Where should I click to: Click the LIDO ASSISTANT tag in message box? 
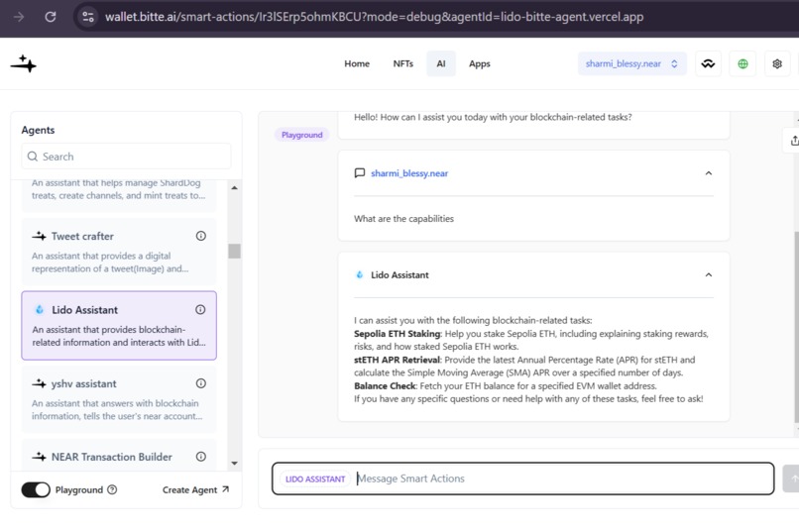click(x=315, y=479)
